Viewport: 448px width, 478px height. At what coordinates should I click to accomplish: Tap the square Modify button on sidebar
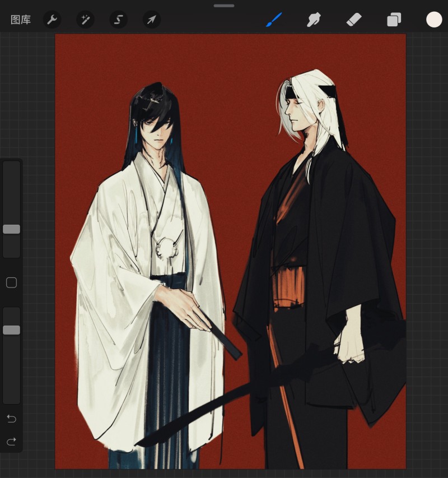coord(12,282)
